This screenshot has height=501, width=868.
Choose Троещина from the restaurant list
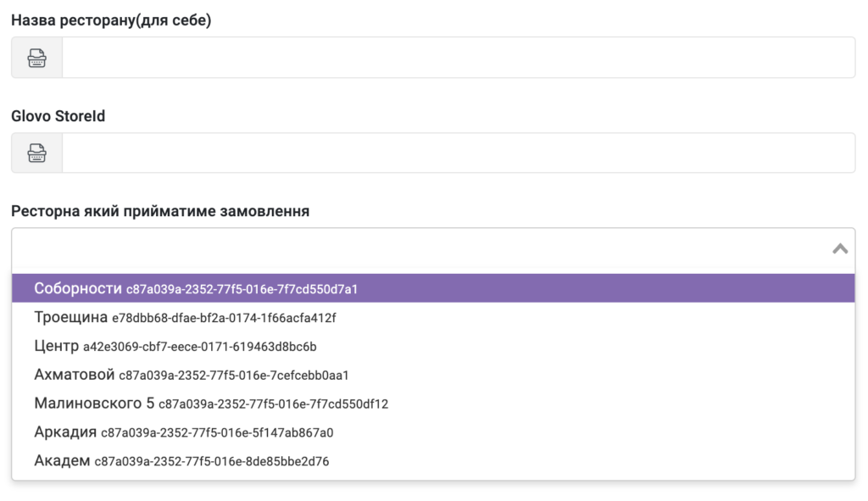[x=71, y=317]
